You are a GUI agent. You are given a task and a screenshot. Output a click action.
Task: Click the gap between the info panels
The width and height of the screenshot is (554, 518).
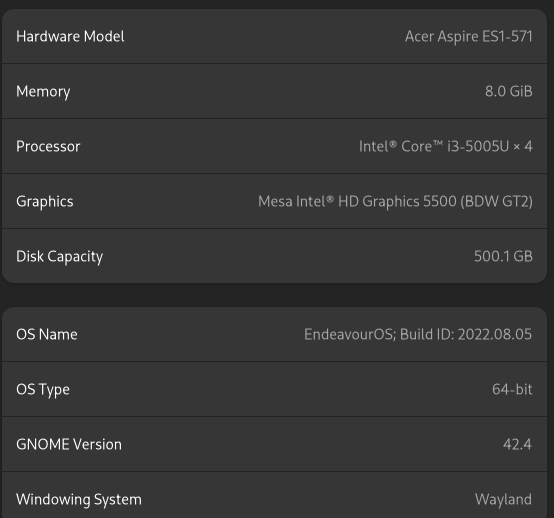click(x=275, y=295)
